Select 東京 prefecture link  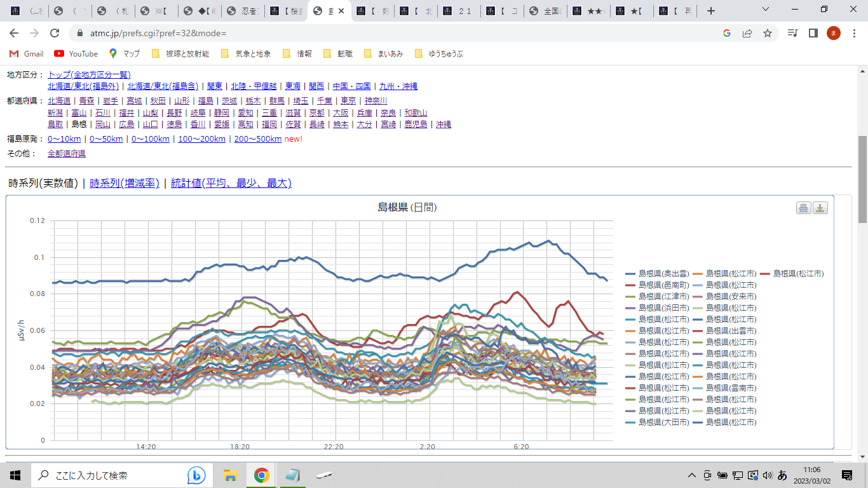tap(348, 100)
